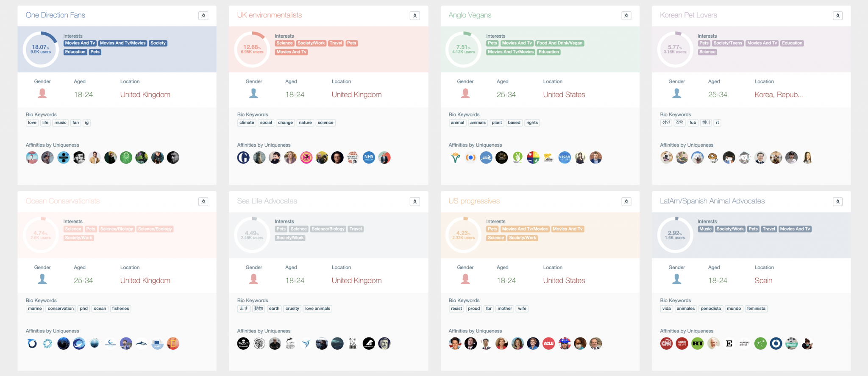The height and width of the screenshot is (376, 868).
Task: Click the 'climate' bio keyword tag
Action: 247,123
